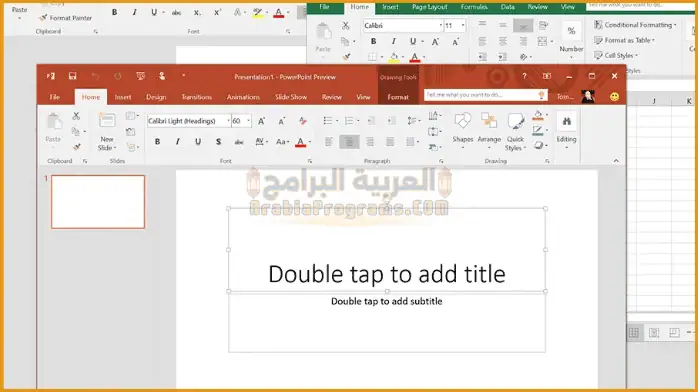Open the PowerPoint File tab
698x392 pixels.
pyautogui.click(x=55, y=97)
